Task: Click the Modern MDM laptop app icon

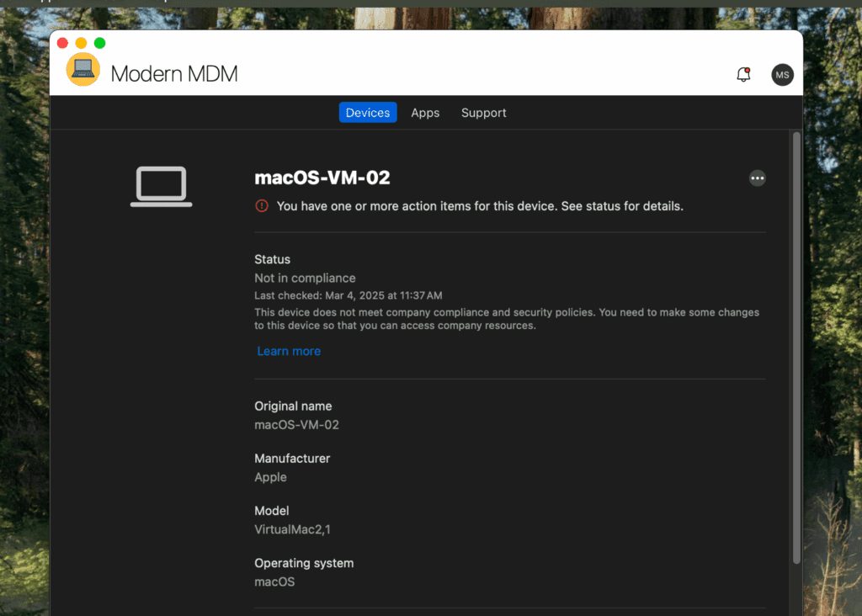Action: coord(82,68)
